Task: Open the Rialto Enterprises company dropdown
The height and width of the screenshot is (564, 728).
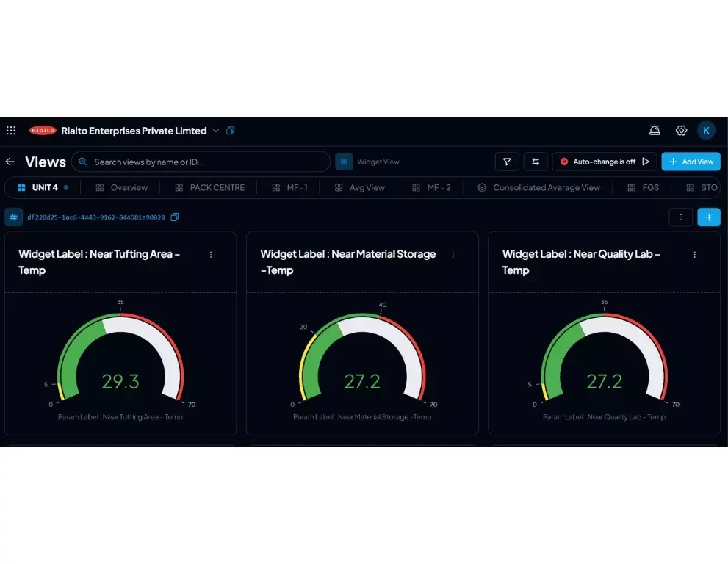Action: coord(215,130)
